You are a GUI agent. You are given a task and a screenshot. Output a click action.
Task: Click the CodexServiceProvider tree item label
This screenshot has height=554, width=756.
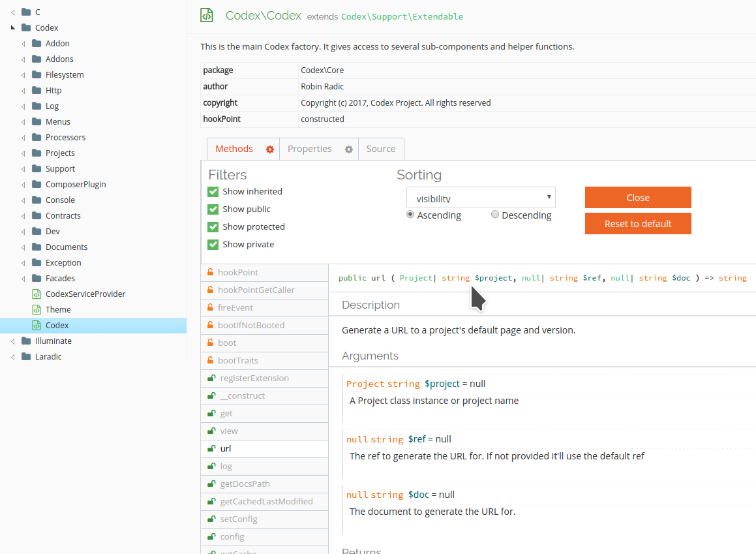click(x=85, y=294)
